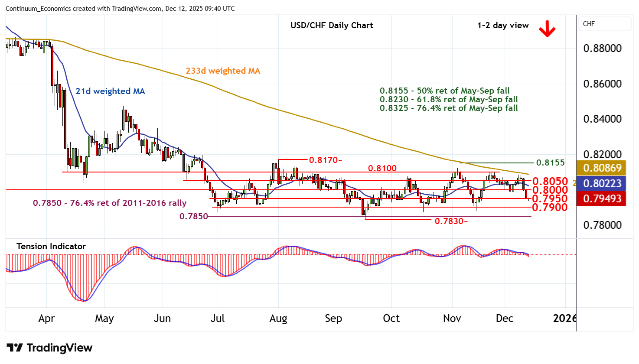Select the USD/CHF Daily Chart title
This screenshot has height=364, width=639.
click(x=332, y=25)
